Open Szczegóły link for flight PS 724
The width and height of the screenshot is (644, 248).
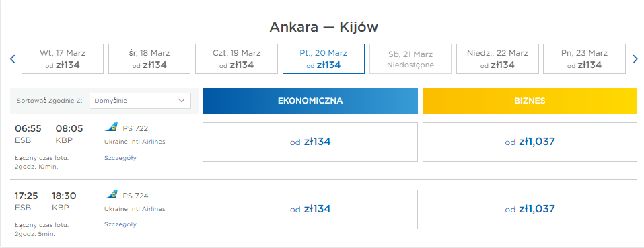(x=120, y=224)
